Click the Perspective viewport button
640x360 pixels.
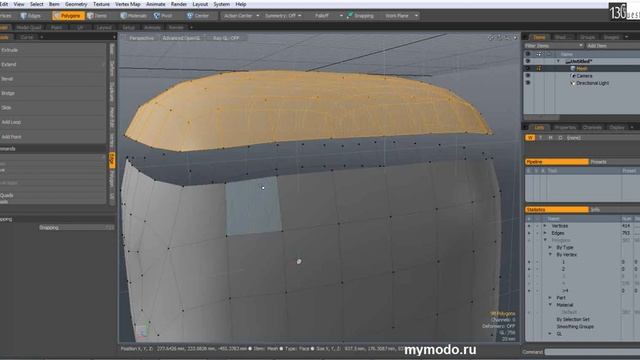pyautogui.click(x=142, y=38)
